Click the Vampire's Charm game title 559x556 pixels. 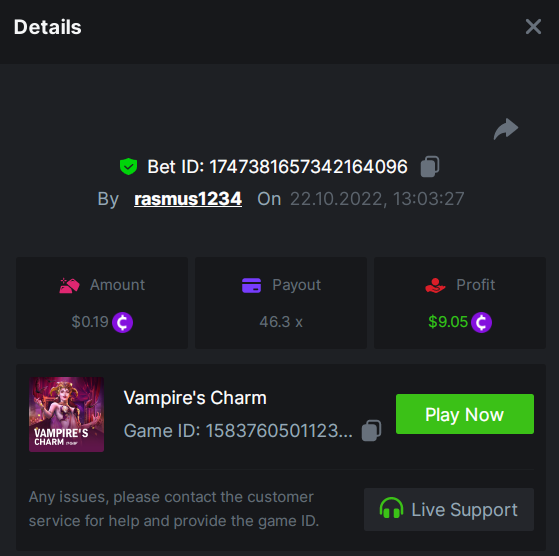point(195,398)
